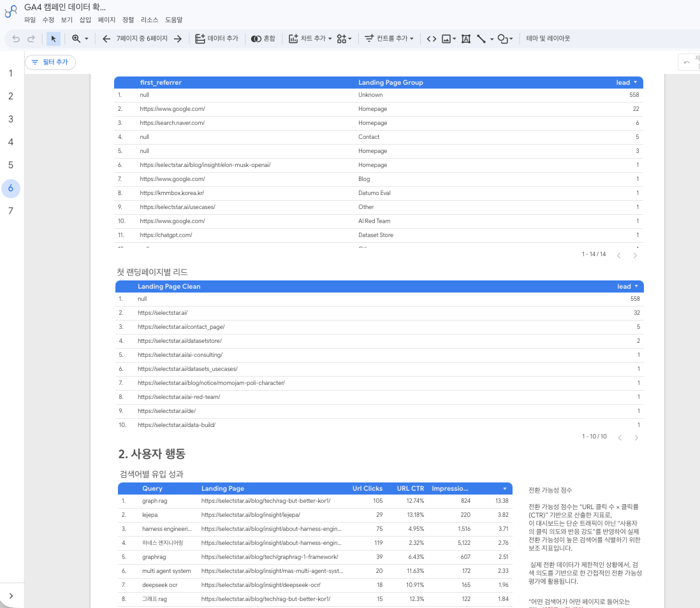
Task: Sort Landing Page Clean table by lead
Action: coord(627,286)
